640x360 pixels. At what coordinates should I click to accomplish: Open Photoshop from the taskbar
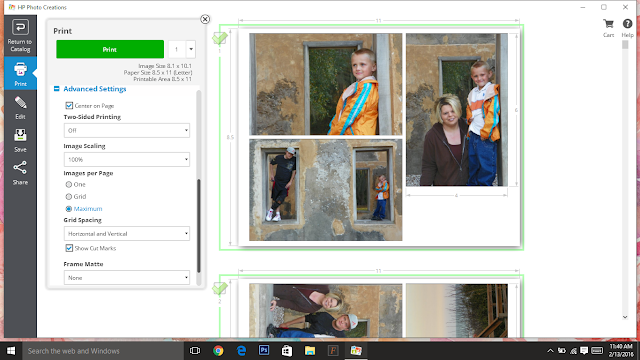coord(264,351)
